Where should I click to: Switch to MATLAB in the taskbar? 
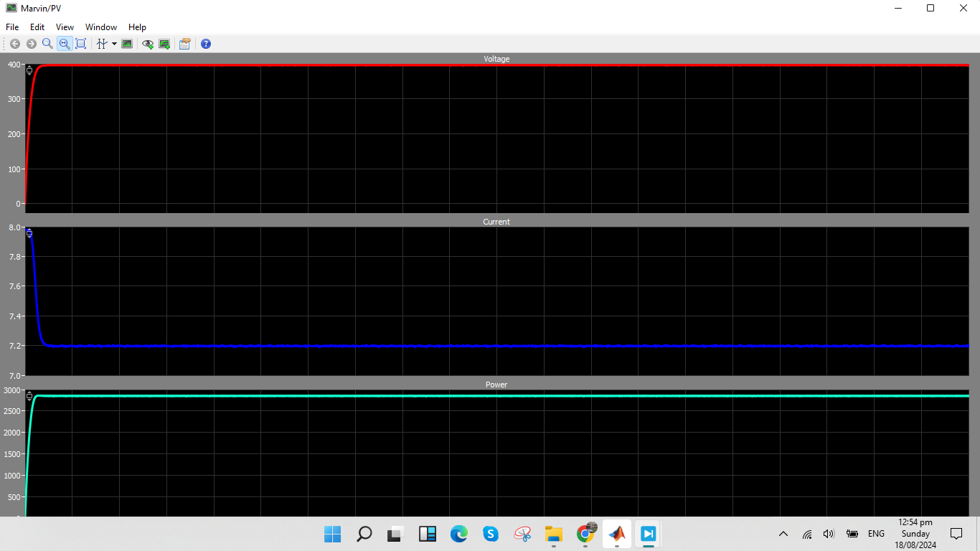[x=617, y=534]
